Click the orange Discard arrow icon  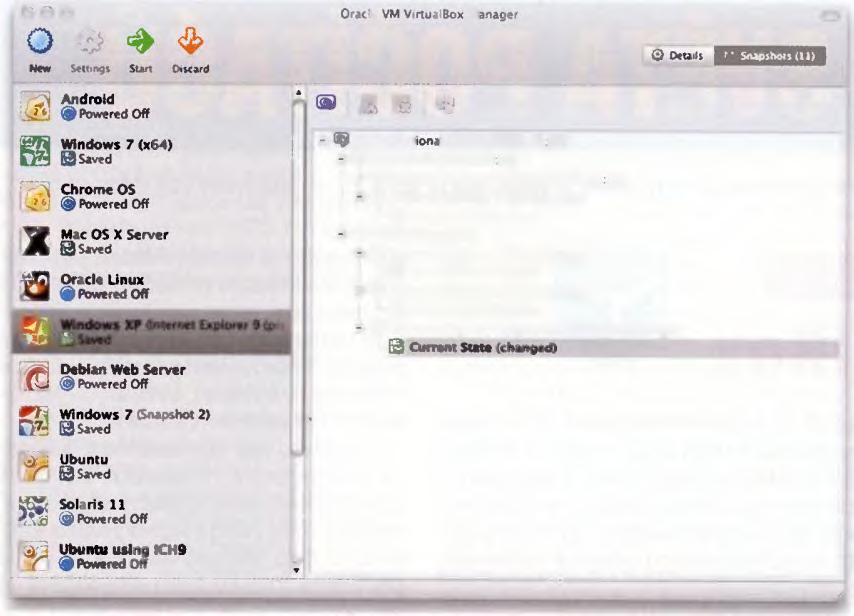(191, 41)
